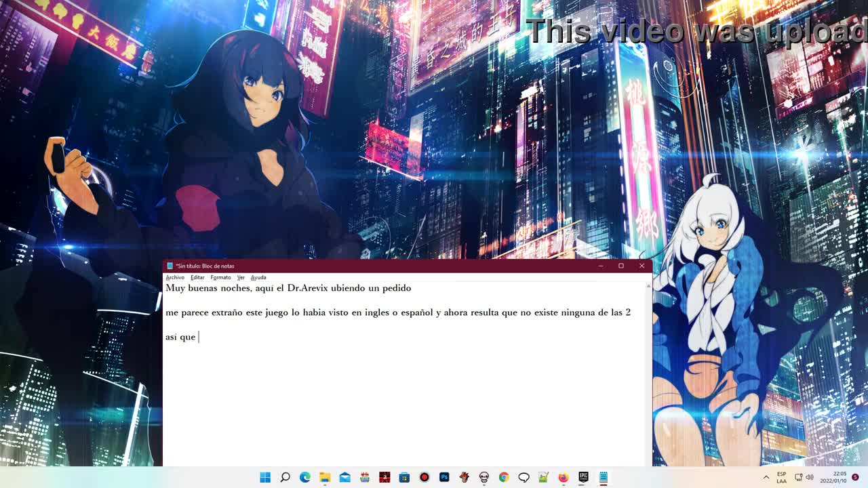Image resolution: width=868 pixels, height=488 pixels.
Task: Launch Microsoft Edge from taskbar
Action: [305, 477]
